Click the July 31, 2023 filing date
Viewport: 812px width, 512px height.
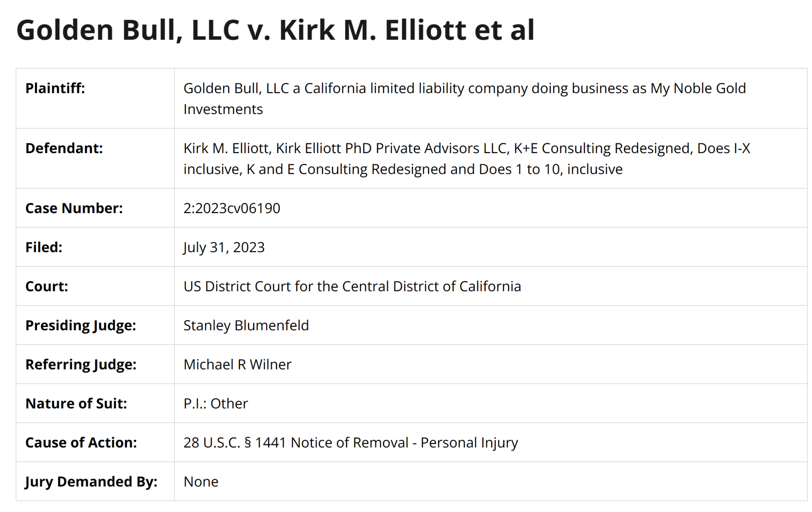[x=224, y=247]
